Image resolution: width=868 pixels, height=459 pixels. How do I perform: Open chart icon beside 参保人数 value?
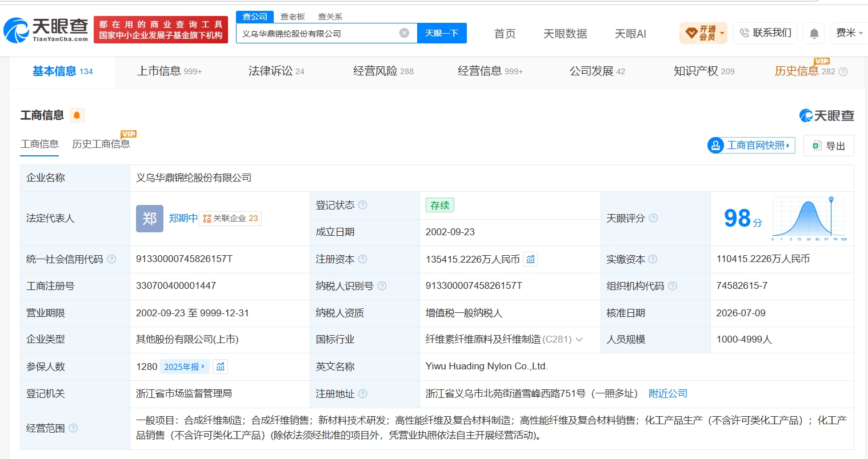(x=221, y=367)
